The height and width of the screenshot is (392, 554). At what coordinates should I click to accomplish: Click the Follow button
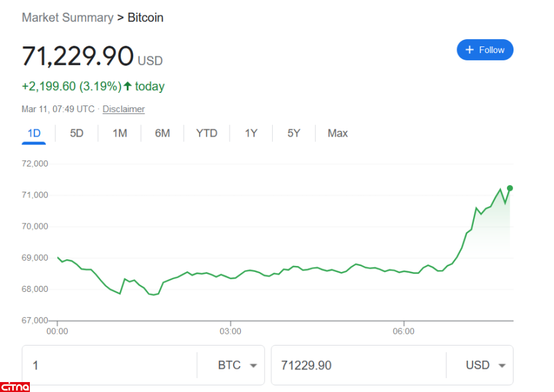(484, 50)
